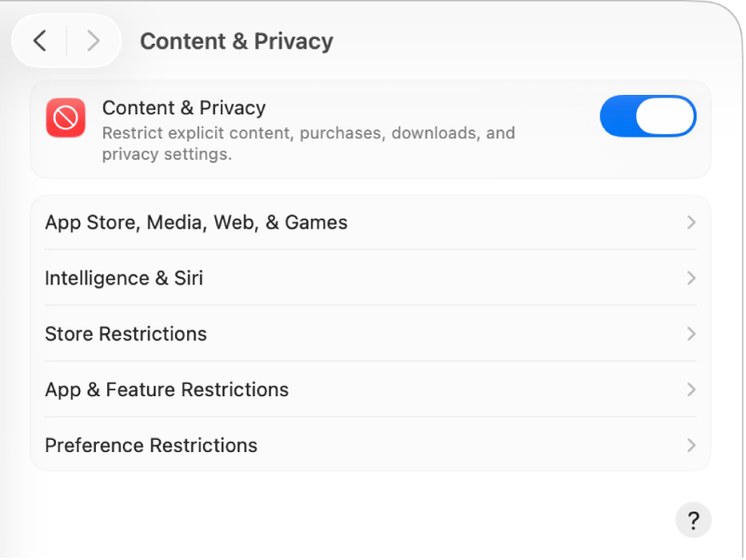The width and height of the screenshot is (746, 560).
Task: Click the back navigation arrow
Action: 39,41
